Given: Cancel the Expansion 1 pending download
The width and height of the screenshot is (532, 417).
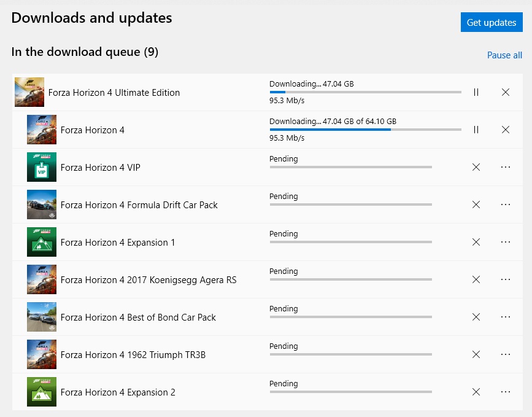Looking at the screenshot, I should [476, 242].
